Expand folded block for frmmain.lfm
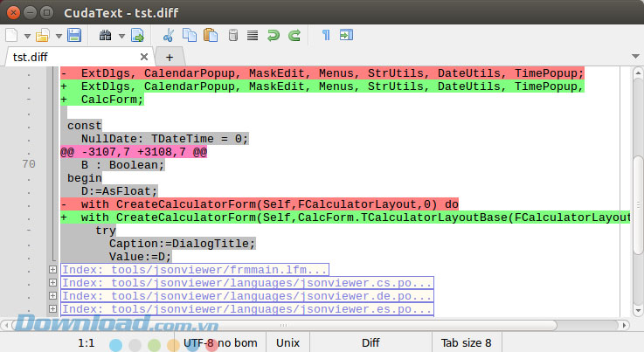644x352 pixels. click(x=52, y=269)
